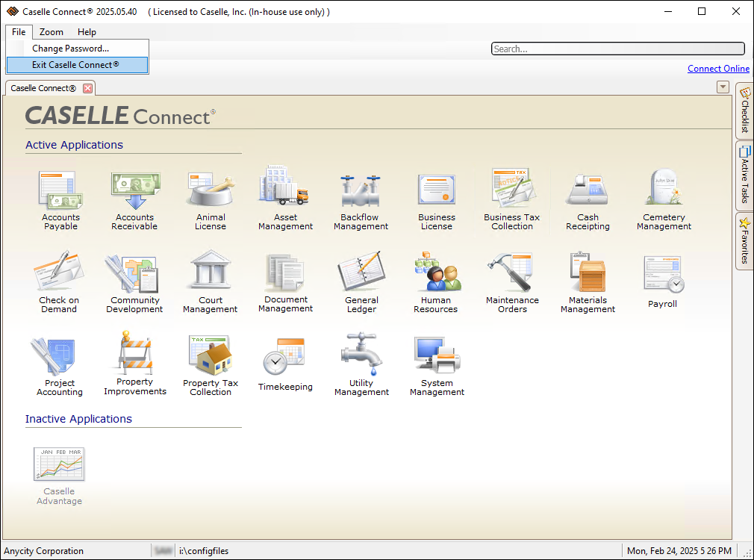Launch Property Improvements application

(134, 363)
